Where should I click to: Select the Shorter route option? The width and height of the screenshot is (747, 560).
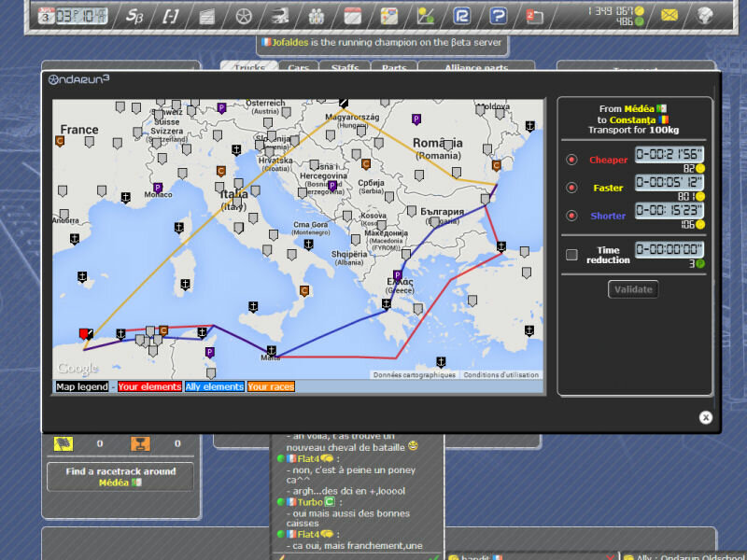571,216
